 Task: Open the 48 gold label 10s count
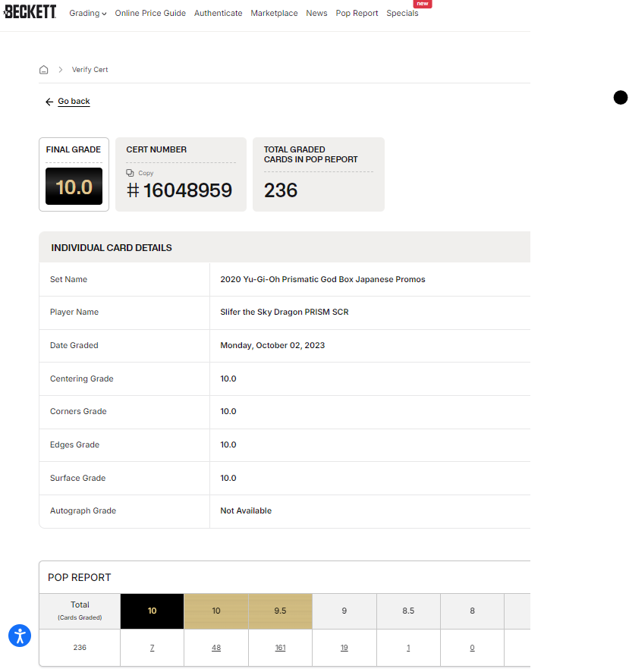point(216,648)
